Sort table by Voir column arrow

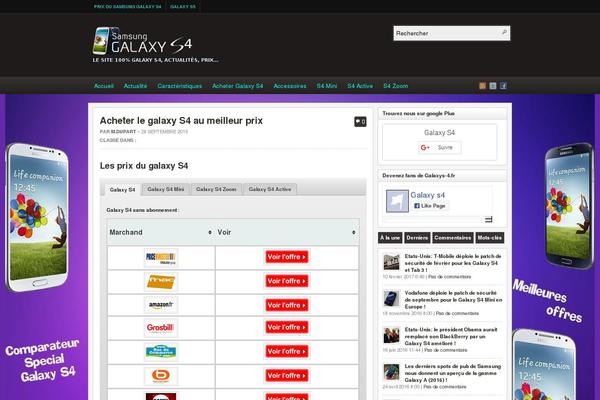click(x=354, y=232)
